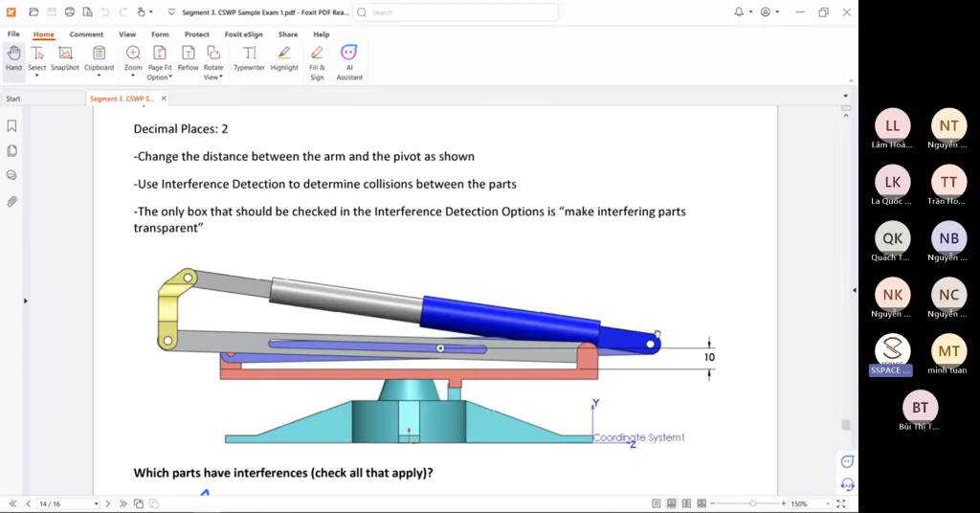
Task: Expand the Page Fit Option dropdown
Action: click(170, 77)
